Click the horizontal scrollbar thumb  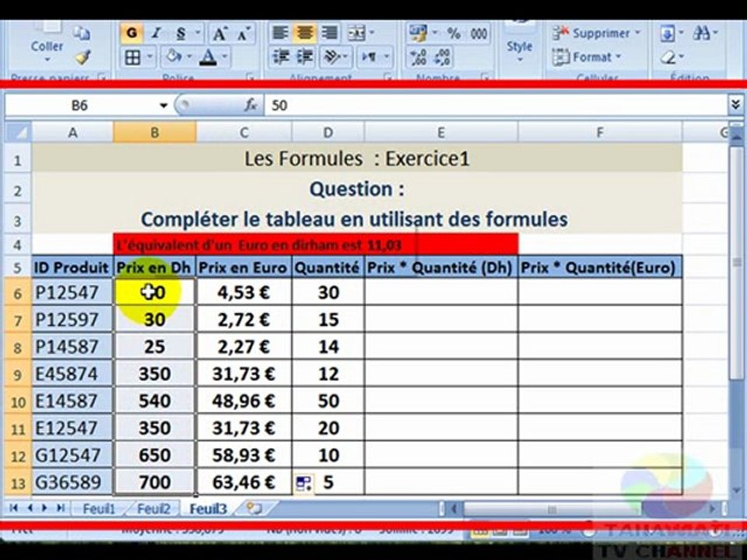tap(552, 509)
